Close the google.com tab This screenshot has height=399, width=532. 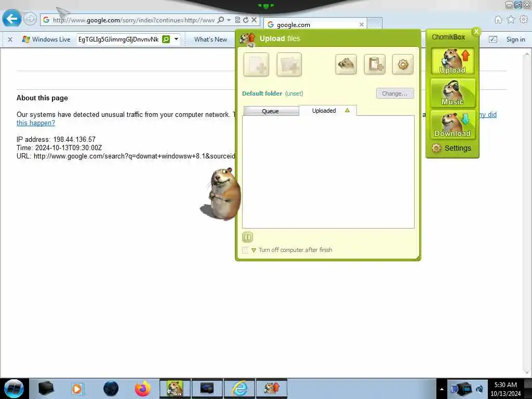(362, 24)
